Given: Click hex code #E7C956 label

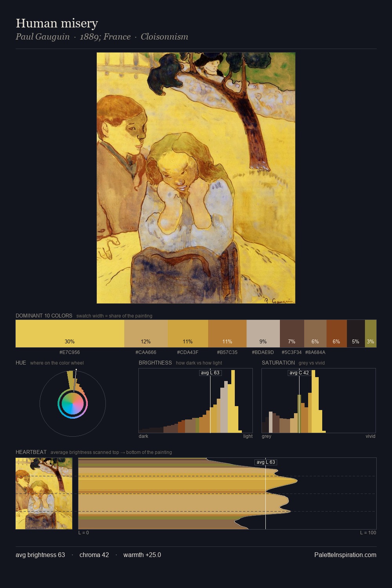Looking at the screenshot, I should coord(70,352).
